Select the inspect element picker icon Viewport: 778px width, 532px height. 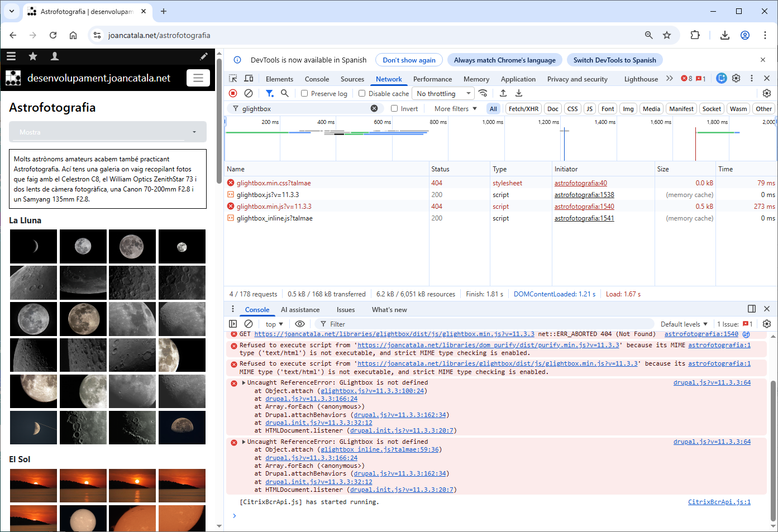233,79
